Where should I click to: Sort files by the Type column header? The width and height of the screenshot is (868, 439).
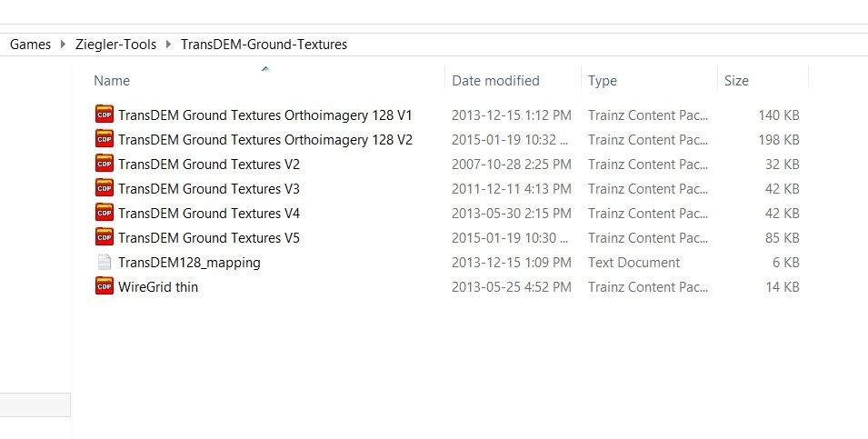tap(602, 81)
